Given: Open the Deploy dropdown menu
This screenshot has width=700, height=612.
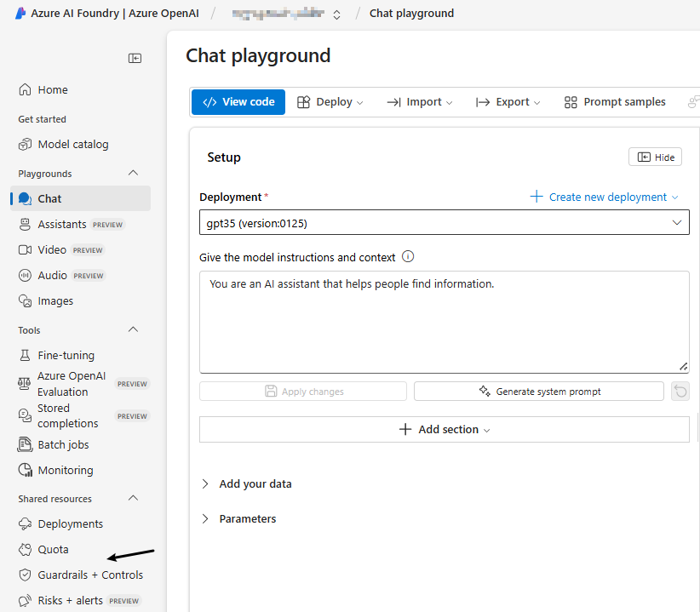Looking at the screenshot, I should tap(330, 102).
